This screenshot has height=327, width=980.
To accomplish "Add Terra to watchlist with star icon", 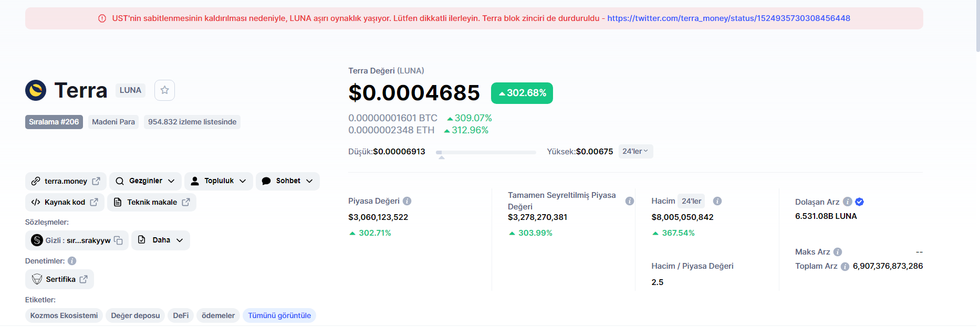I will coord(164,90).
